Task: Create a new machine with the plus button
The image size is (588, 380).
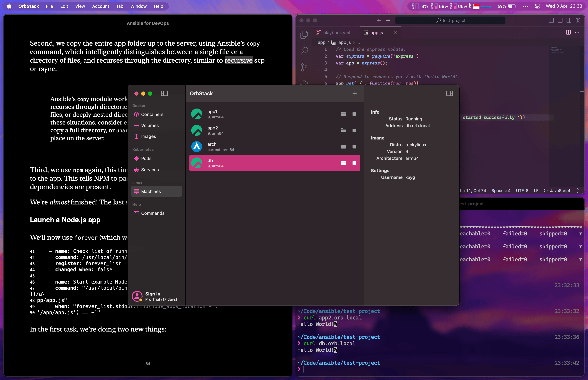Action: point(355,93)
